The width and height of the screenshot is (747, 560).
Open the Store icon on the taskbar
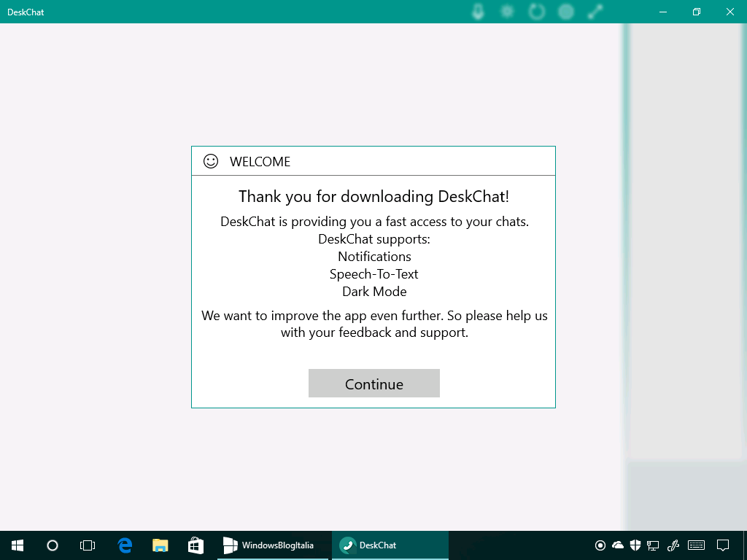pyautogui.click(x=196, y=545)
